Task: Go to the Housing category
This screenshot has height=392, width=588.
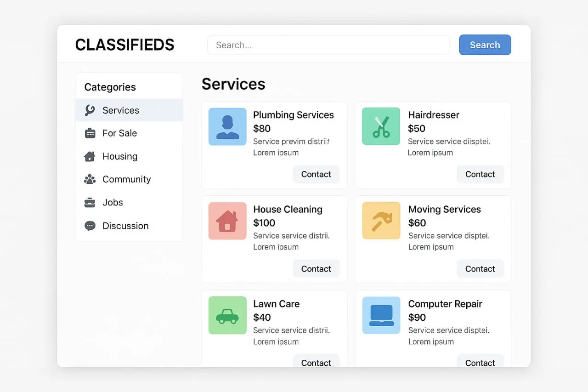Action: [x=120, y=157]
